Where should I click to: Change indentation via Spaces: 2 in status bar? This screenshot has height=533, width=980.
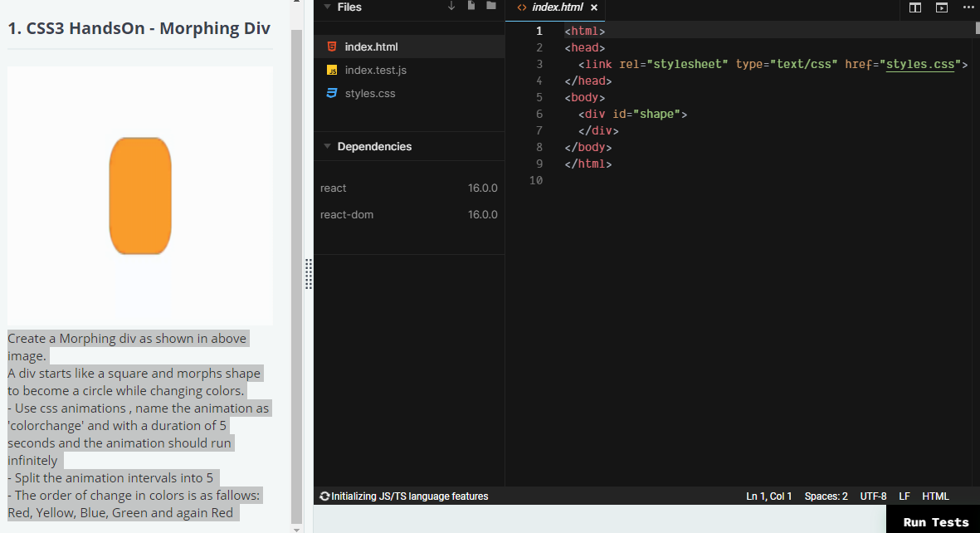[826, 496]
